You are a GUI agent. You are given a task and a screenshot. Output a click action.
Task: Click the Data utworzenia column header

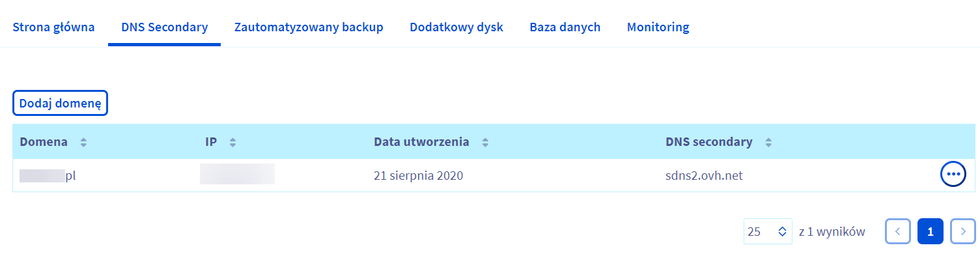click(x=421, y=142)
